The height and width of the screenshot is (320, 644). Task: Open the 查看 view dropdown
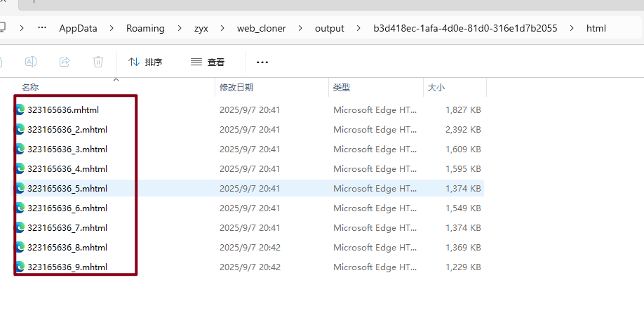pos(208,62)
